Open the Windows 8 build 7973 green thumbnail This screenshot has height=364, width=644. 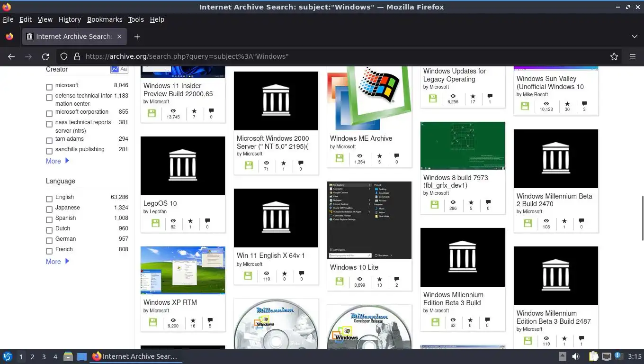point(463,146)
